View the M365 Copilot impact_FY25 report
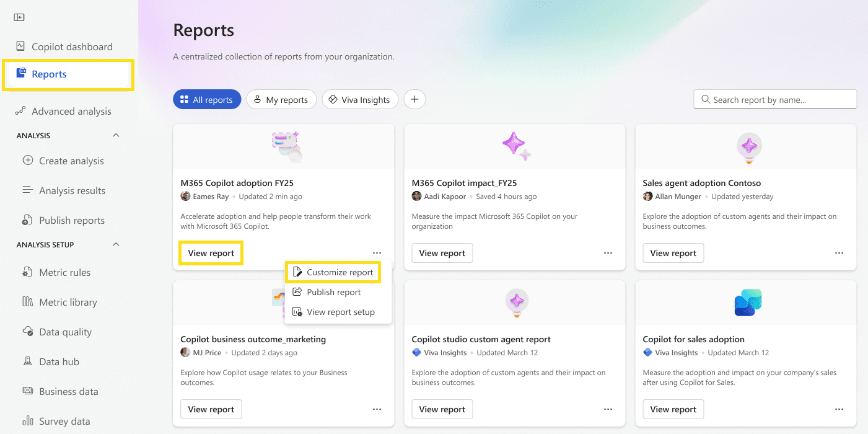The height and width of the screenshot is (434, 868). (x=442, y=253)
